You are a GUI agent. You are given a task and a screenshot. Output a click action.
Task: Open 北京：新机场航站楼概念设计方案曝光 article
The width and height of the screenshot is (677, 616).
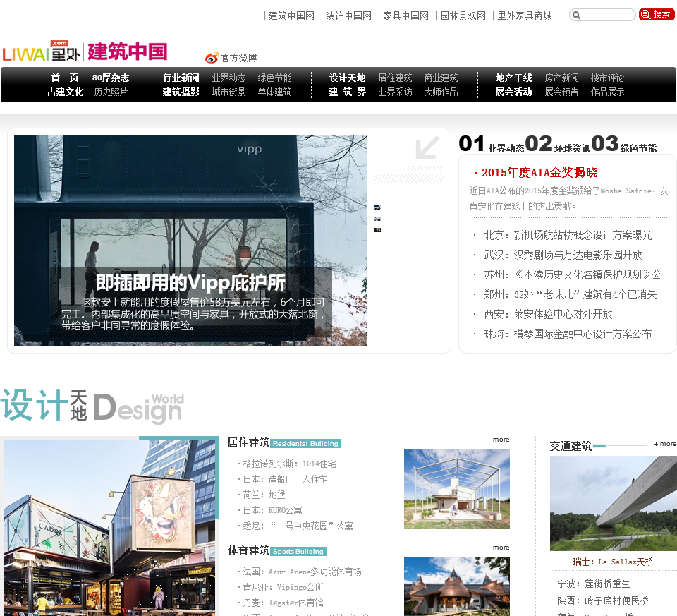tap(568, 236)
